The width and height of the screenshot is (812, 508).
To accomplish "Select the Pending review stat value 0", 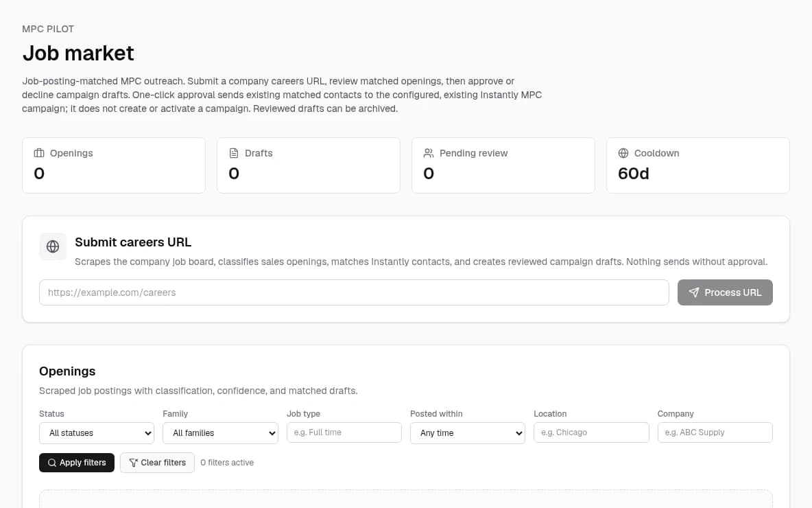I will point(429,173).
